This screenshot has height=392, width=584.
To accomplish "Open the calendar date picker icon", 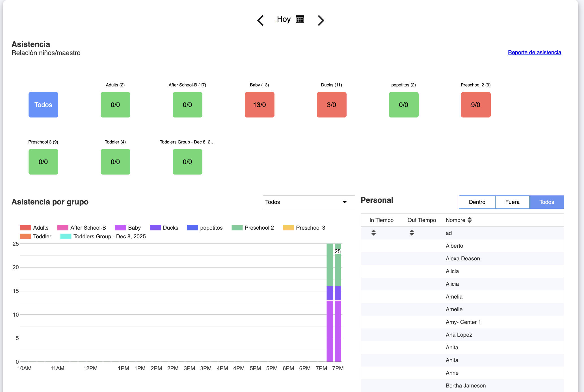I will click(300, 19).
